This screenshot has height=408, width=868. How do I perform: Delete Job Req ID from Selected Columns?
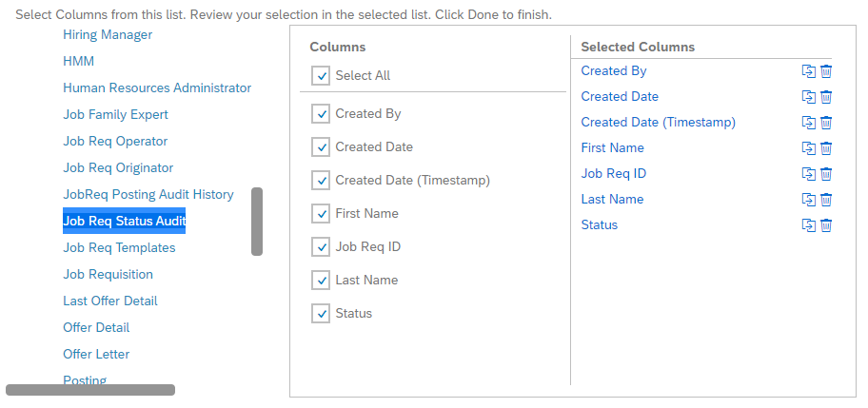pos(826,174)
